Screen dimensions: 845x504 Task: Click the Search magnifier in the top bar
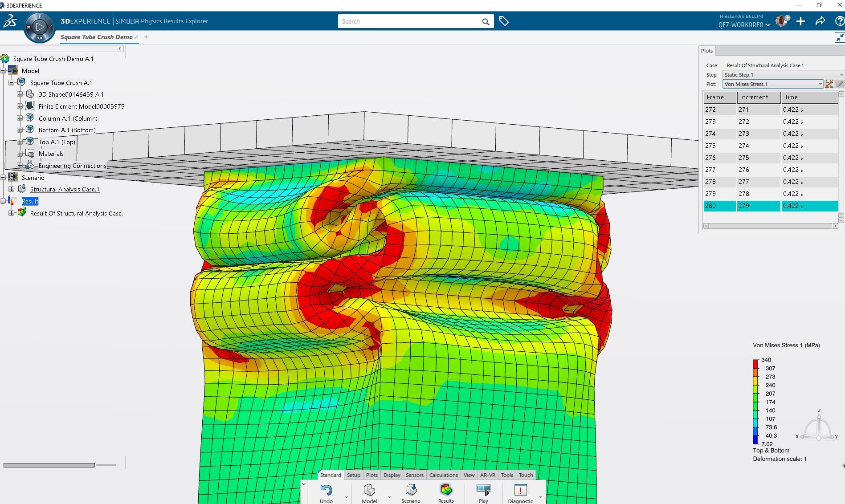485,21
